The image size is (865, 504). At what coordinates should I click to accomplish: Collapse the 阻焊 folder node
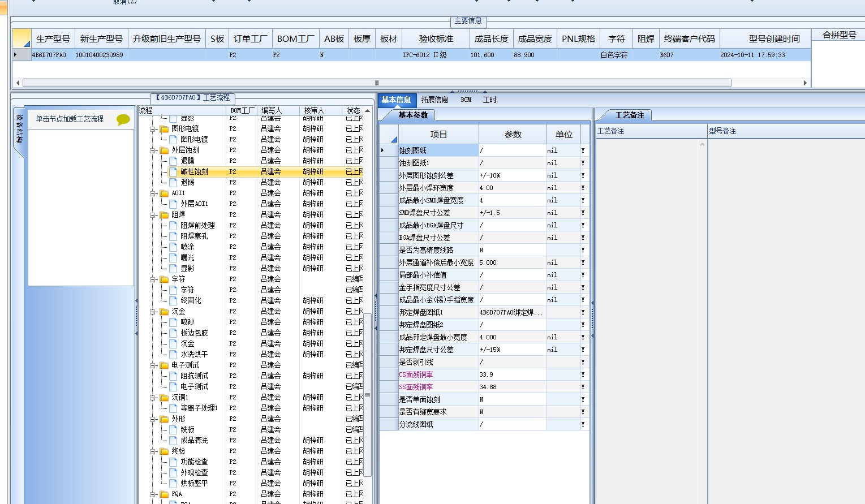[153, 215]
